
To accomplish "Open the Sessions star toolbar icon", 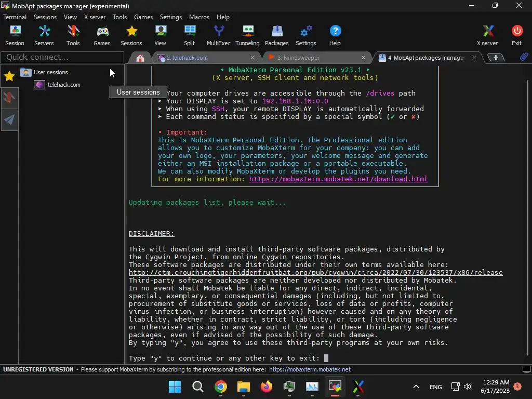I will pyautogui.click(x=131, y=35).
